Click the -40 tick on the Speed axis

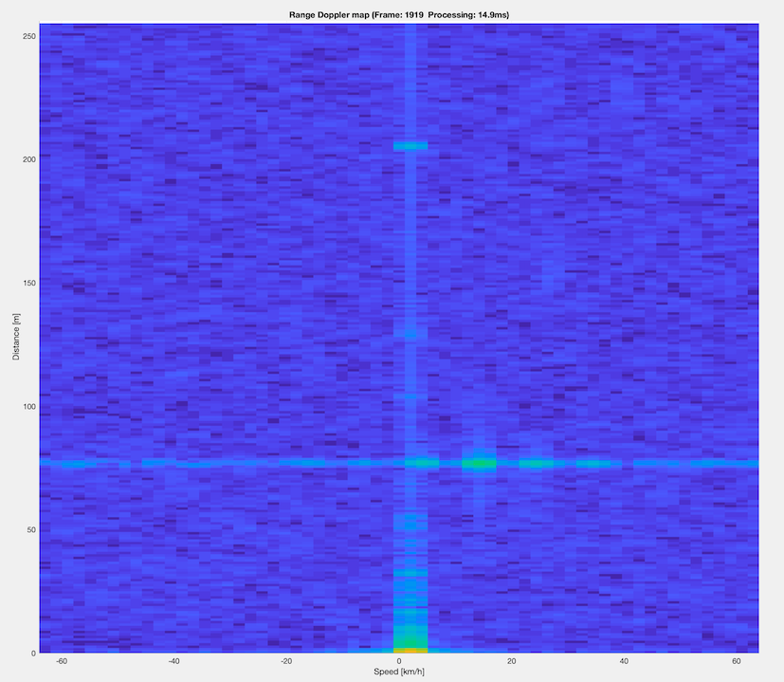(174, 661)
